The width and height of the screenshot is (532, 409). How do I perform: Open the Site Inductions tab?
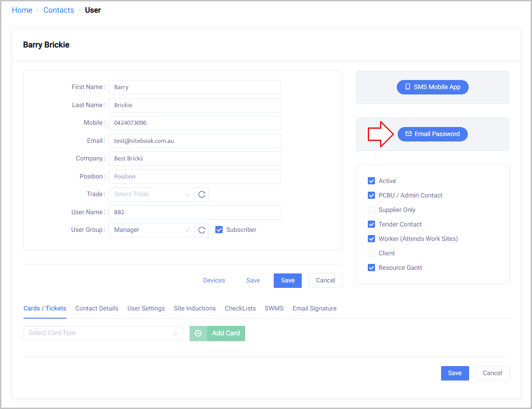195,308
